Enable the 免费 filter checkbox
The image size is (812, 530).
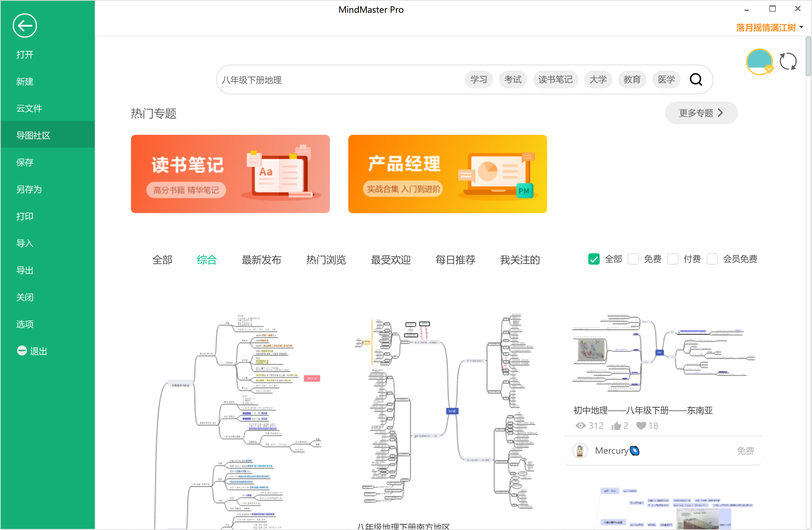(x=633, y=259)
